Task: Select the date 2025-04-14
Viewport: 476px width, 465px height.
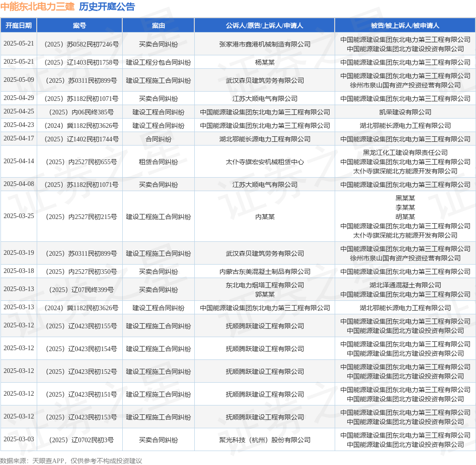Action: 19,161
